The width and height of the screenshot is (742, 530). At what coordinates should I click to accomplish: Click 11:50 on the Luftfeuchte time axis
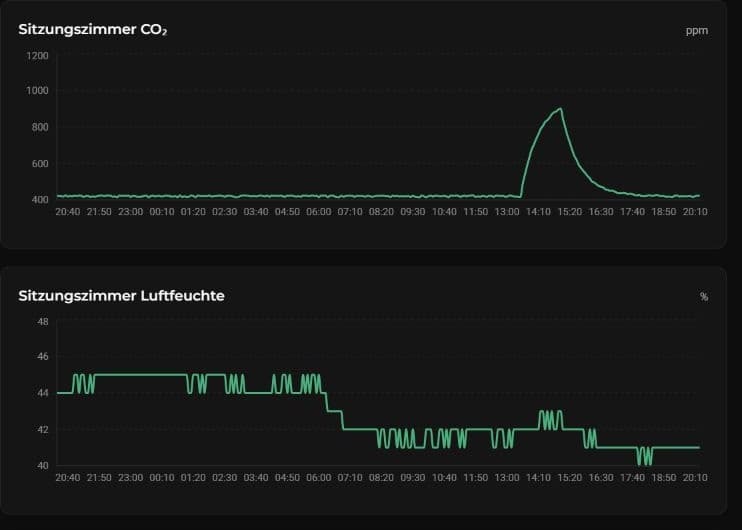[476, 478]
